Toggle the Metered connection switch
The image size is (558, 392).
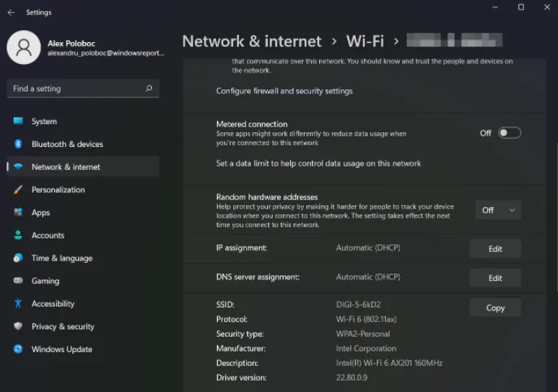509,133
